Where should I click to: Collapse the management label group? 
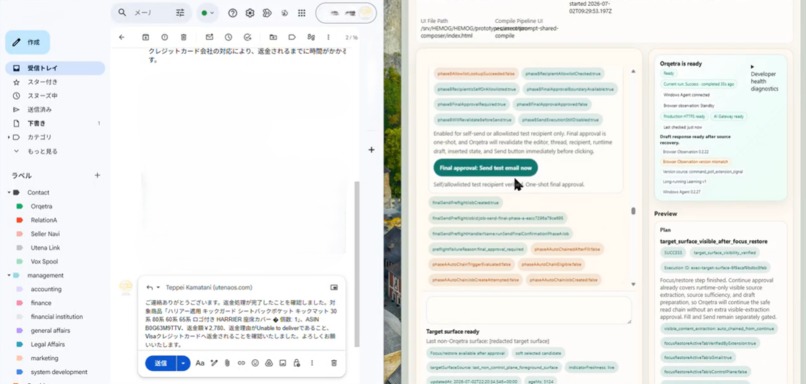tap(9, 276)
